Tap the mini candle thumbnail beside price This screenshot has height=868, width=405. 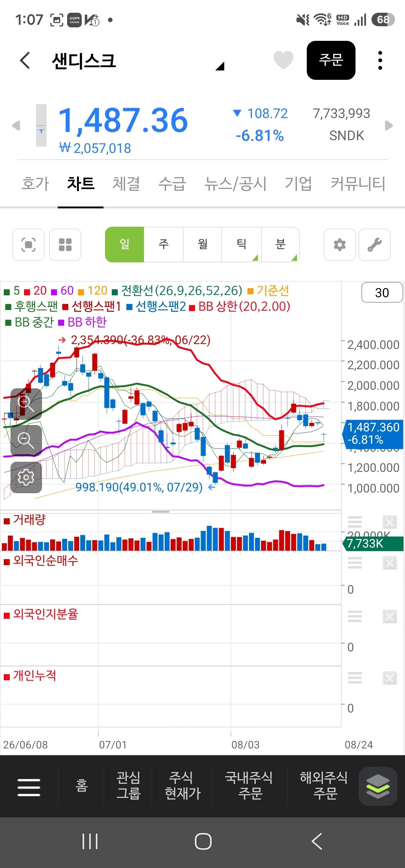41,125
